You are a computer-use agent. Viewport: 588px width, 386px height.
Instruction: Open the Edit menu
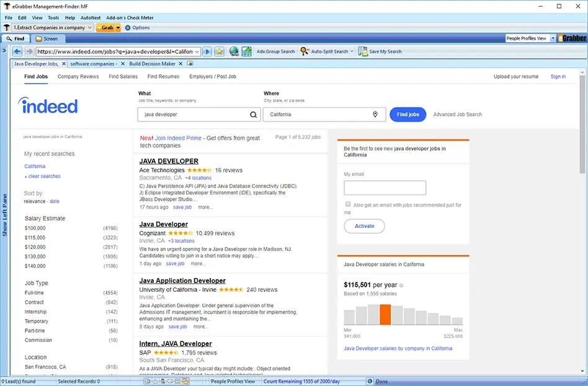click(x=22, y=17)
